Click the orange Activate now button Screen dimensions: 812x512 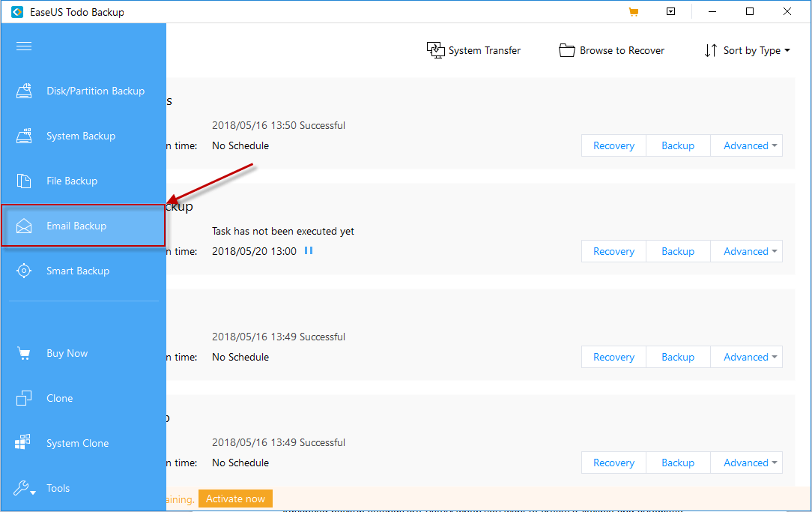(x=235, y=499)
